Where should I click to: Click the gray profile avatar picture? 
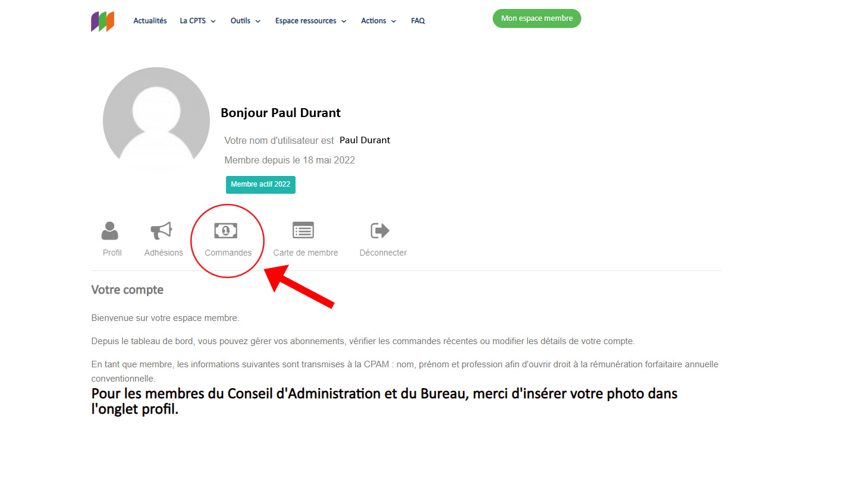pos(156,120)
